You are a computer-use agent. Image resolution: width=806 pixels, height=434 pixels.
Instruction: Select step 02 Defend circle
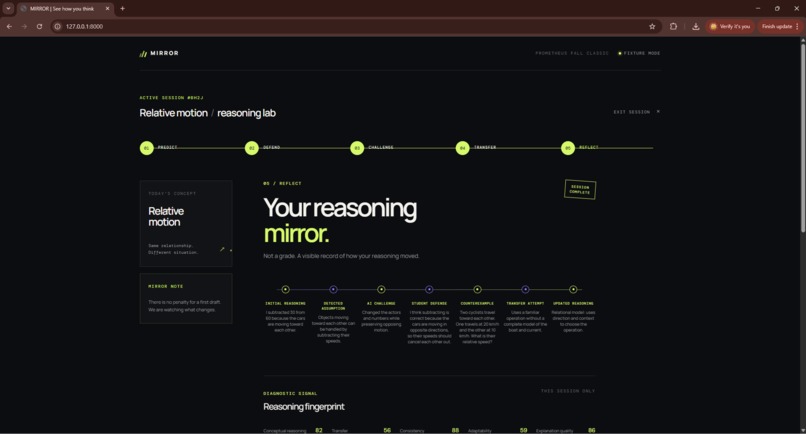[252, 148]
